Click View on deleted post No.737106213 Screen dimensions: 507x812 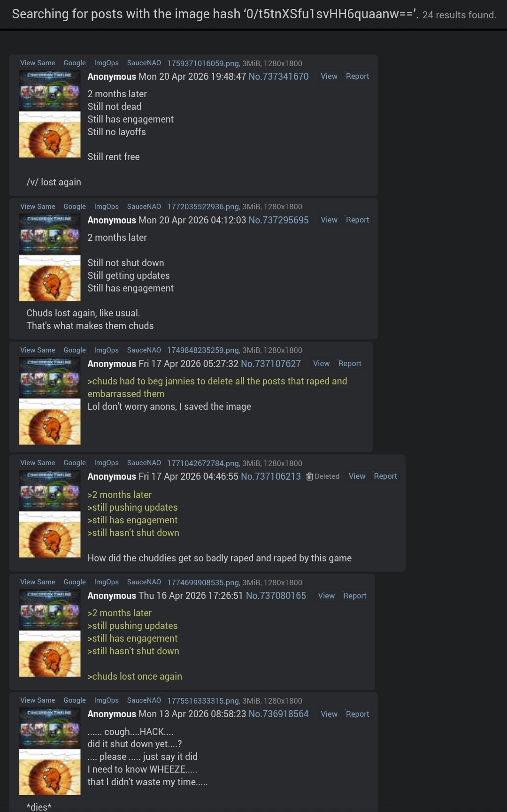click(x=357, y=476)
